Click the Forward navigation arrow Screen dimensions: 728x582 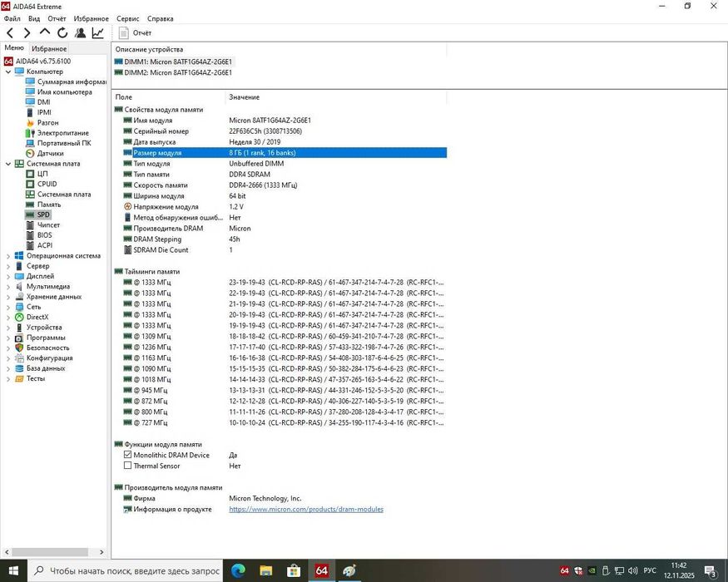(x=27, y=32)
